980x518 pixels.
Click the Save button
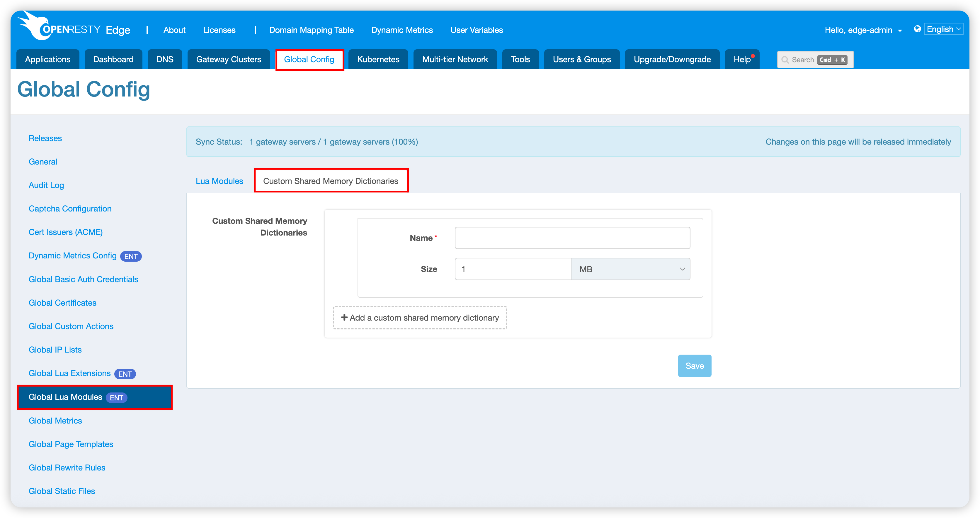(x=694, y=366)
